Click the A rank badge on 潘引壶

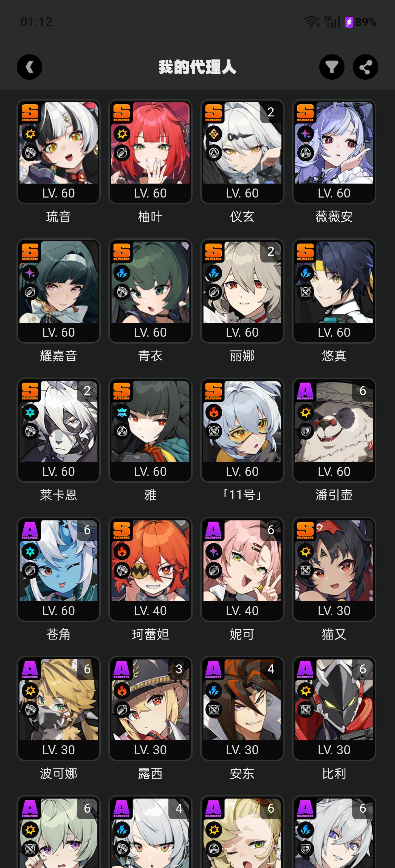pyautogui.click(x=305, y=391)
